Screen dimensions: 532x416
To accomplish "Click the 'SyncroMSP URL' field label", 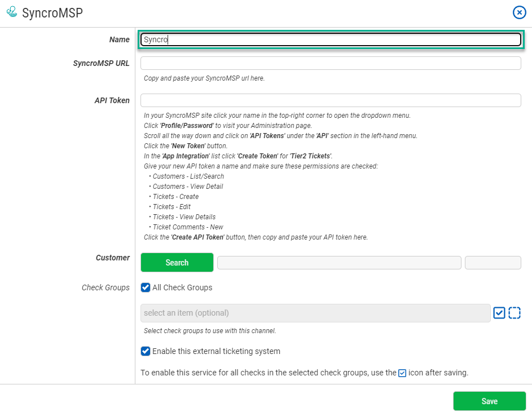I will 101,63.
